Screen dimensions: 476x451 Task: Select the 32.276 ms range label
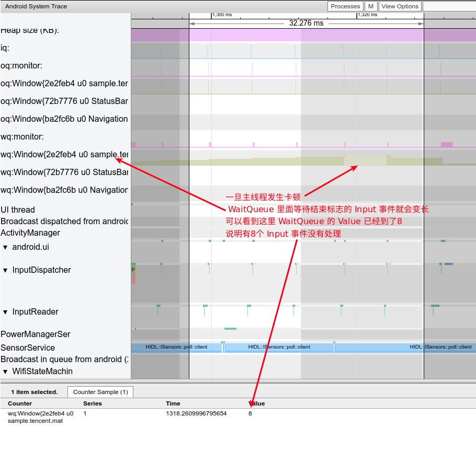(x=306, y=24)
